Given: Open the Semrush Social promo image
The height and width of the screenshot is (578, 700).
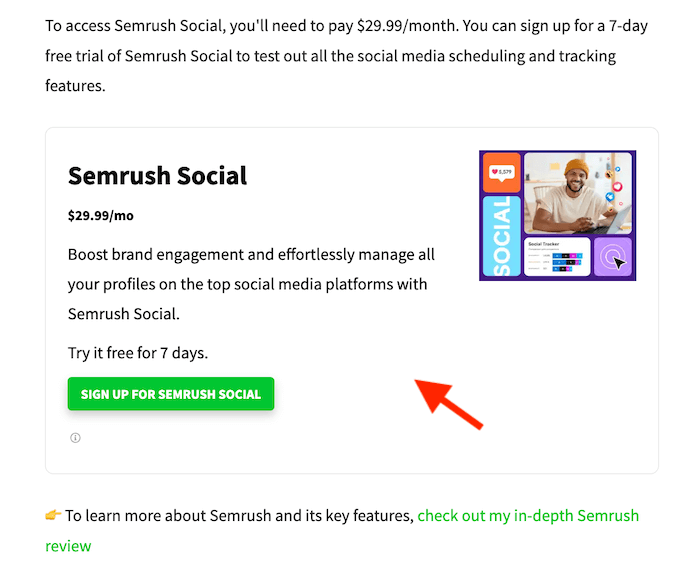Looking at the screenshot, I should [x=557, y=216].
